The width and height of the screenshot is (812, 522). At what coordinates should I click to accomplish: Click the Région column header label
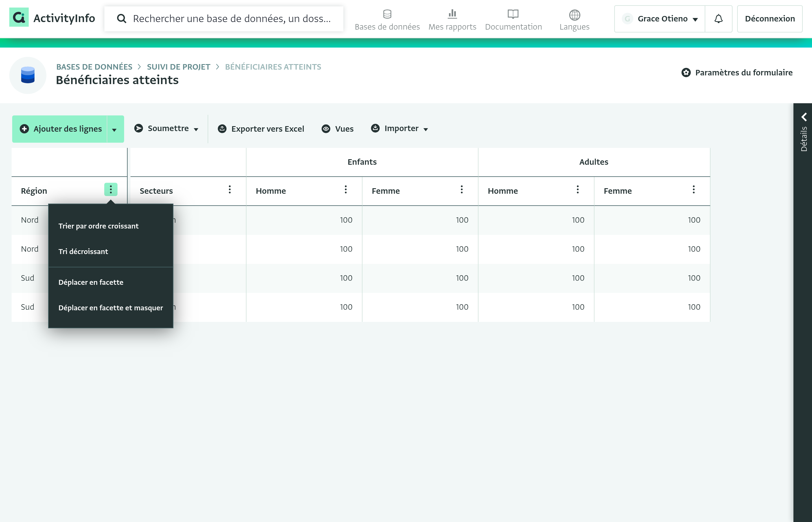pos(34,191)
